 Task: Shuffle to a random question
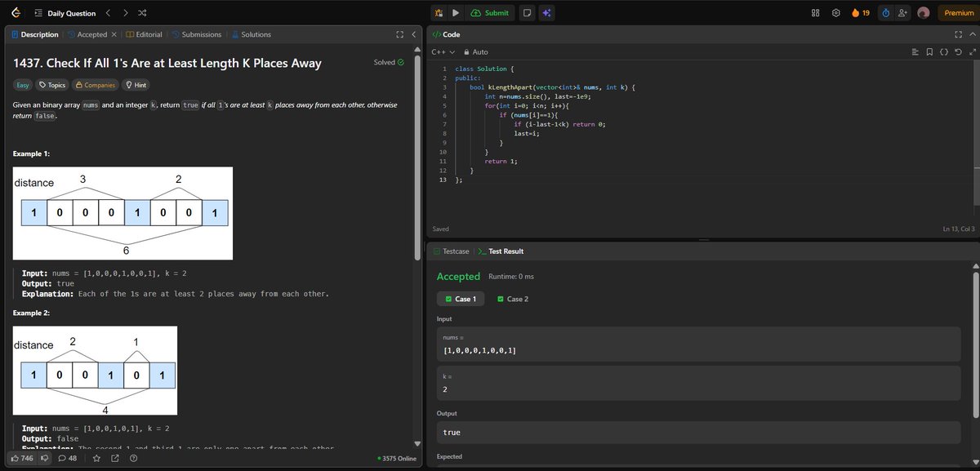140,13
